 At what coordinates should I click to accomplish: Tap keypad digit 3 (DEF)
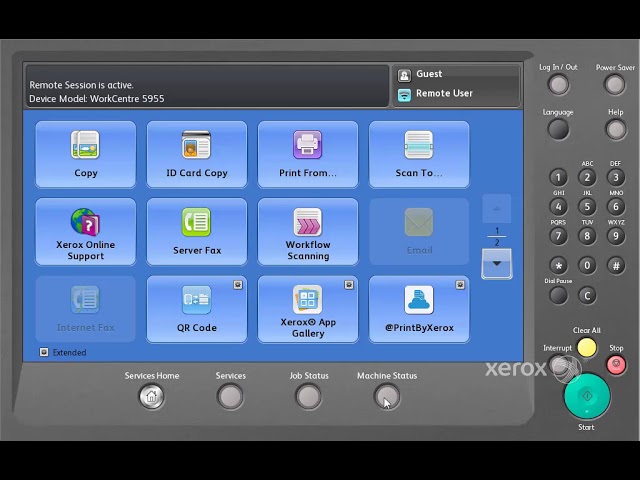point(616,178)
